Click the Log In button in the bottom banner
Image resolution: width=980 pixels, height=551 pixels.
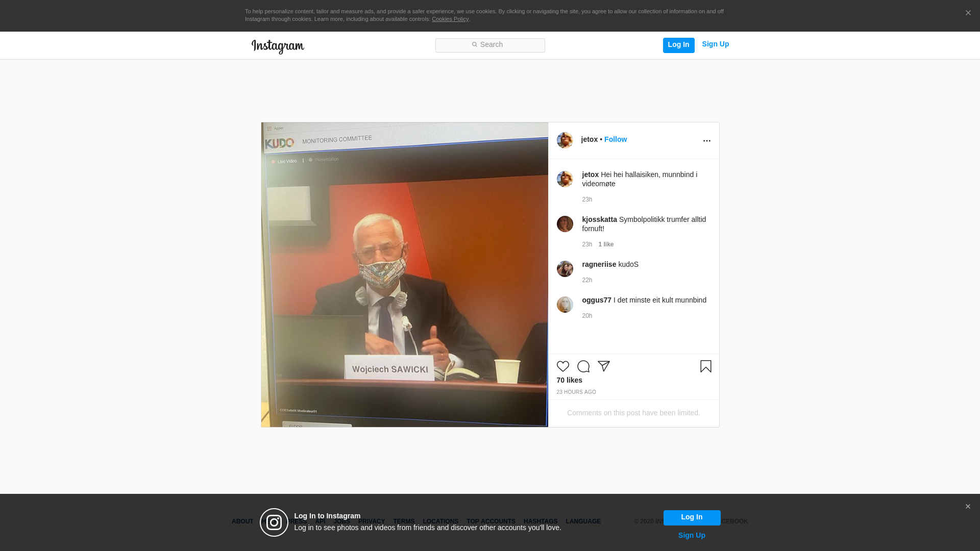click(692, 517)
